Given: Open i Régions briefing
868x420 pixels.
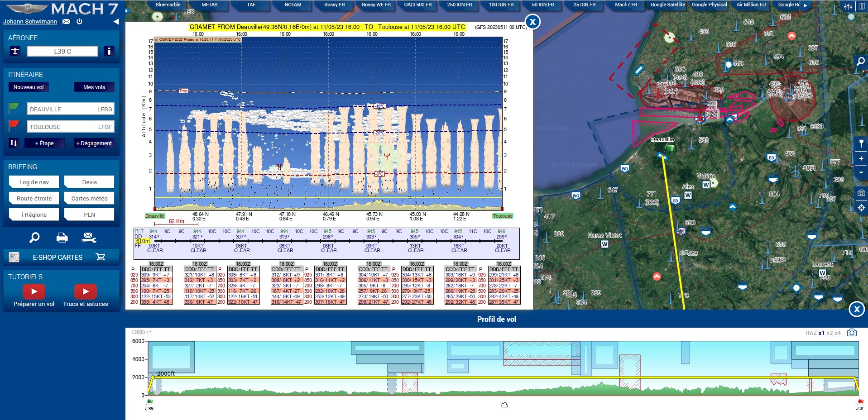Looking at the screenshot, I should pos(34,215).
